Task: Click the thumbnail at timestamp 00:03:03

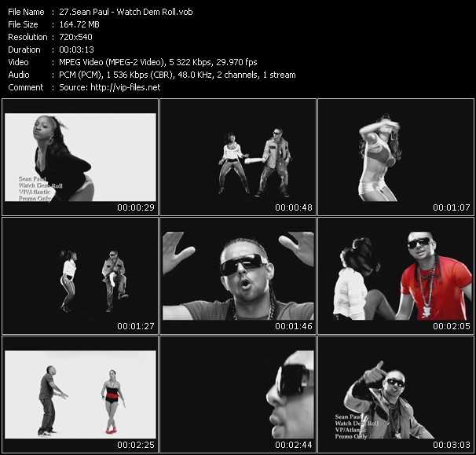Action: (396, 394)
